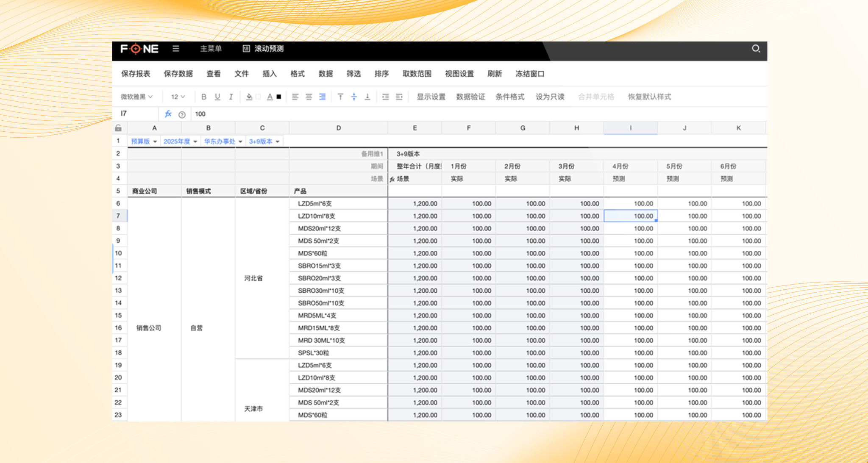Open the 微软雅黑 font dropdown
This screenshot has height=463, width=868.
(x=136, y=97)
